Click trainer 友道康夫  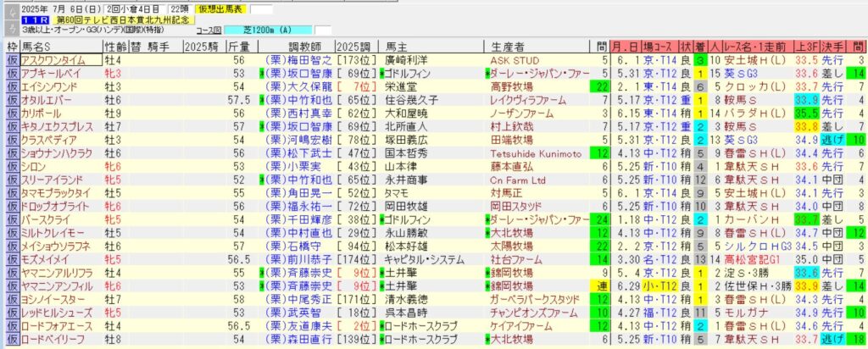[x=299, y=326]
